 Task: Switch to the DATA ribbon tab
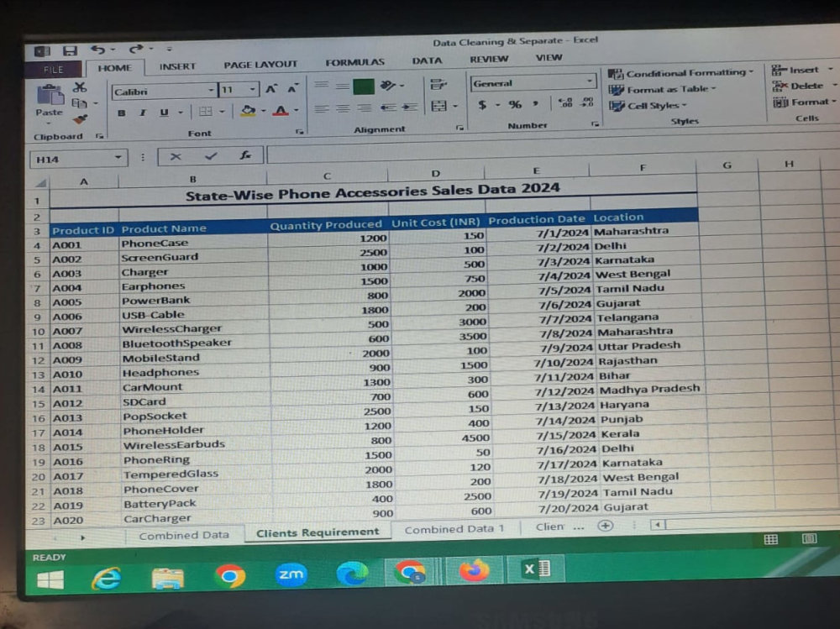427,60
